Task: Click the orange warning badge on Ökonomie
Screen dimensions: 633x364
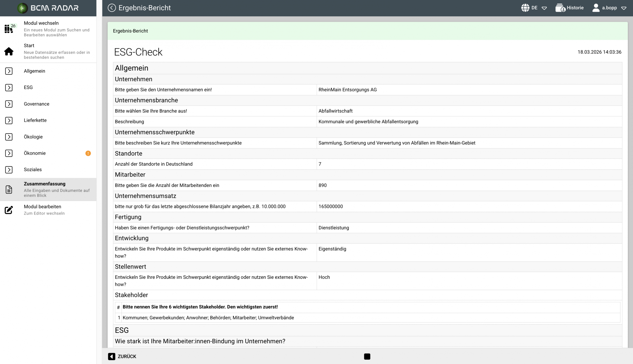Action: pyautogui.click(x=88, y=153)
